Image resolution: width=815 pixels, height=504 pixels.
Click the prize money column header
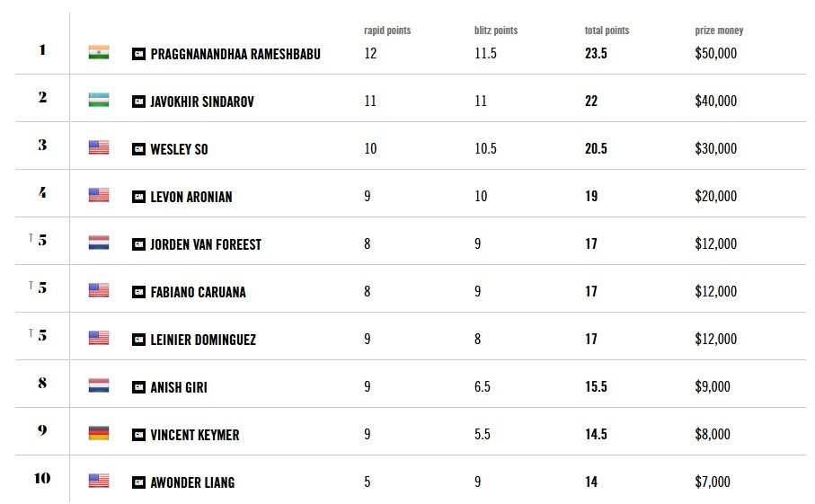pos(719,31)
